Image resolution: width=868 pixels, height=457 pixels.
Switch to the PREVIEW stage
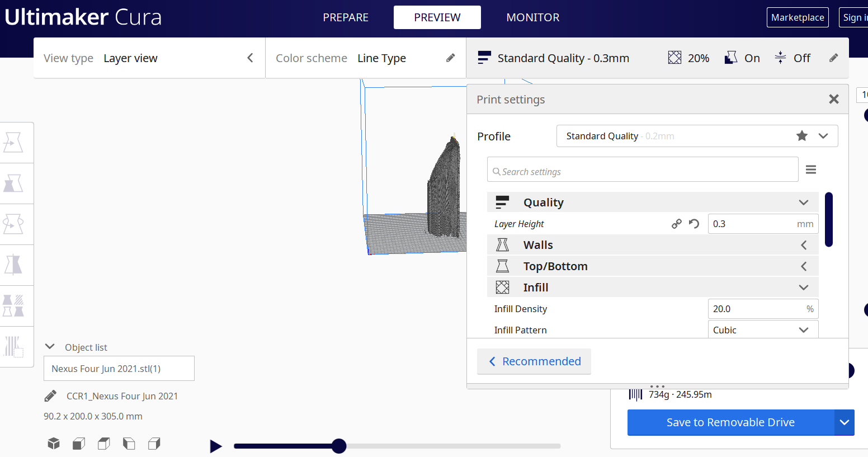pyautogui.click(x=437, y=17)
